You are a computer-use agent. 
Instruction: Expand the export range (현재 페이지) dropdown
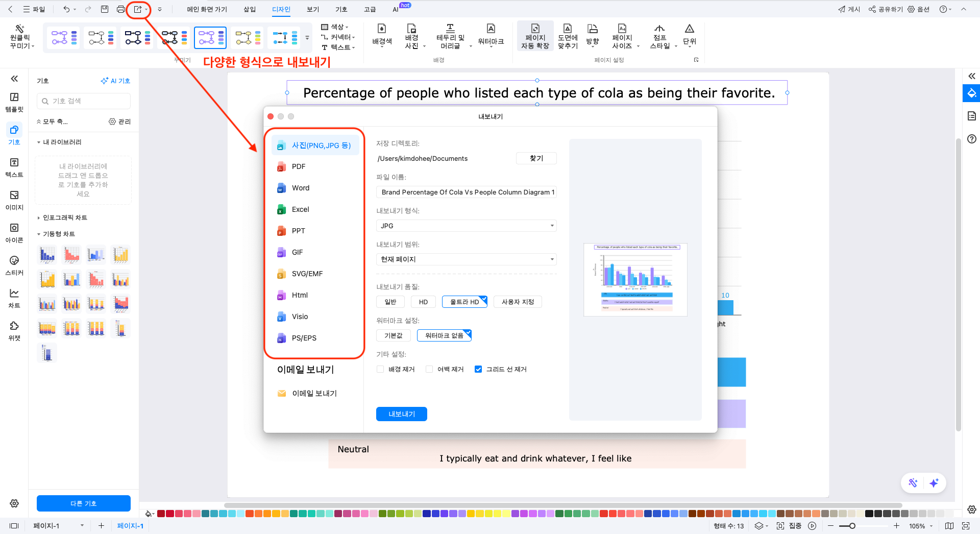[466, 259]
